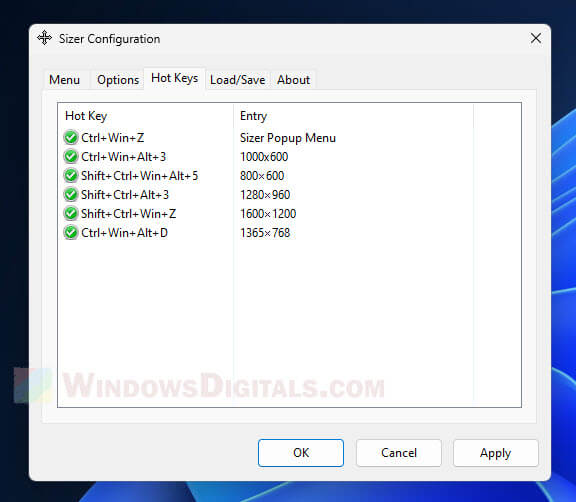The image size is (576, 502).
Task: Go to the Load/Save tab
Action: 237,80
